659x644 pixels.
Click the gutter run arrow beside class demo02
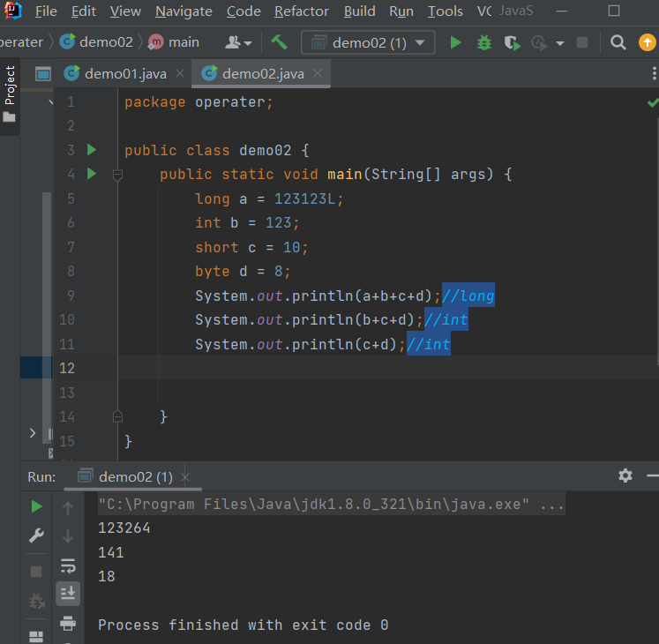point(92,151)
